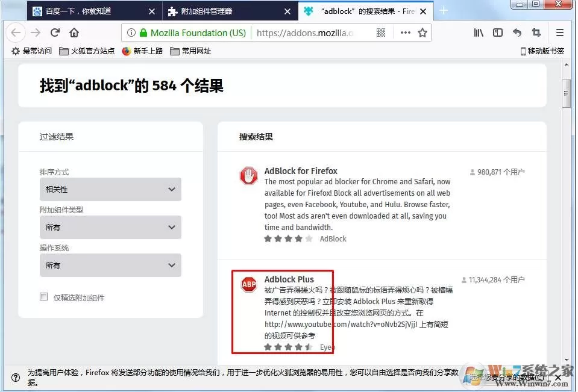Click the scrollbar up arrow
This screenshot has height=392, width=578.
point(567,65)
